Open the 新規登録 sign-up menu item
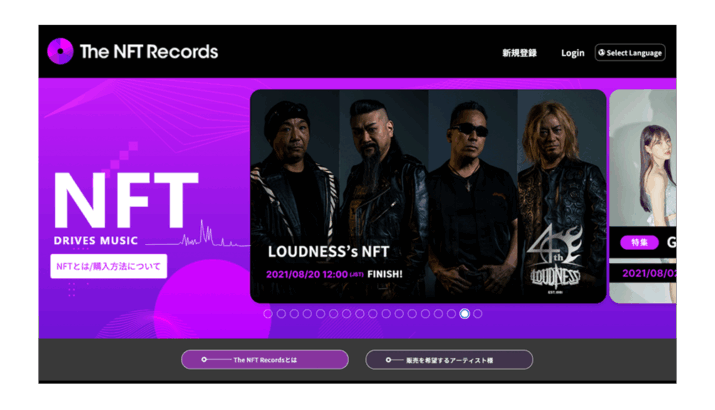 (519, 53)
